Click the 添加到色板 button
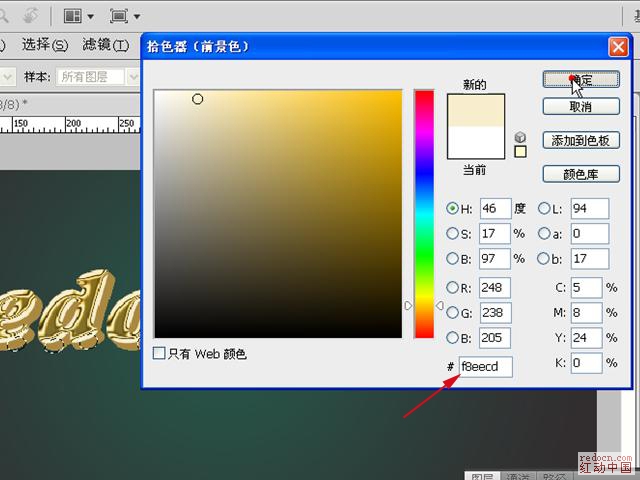The image size is (640, 480). click(581, 141)
